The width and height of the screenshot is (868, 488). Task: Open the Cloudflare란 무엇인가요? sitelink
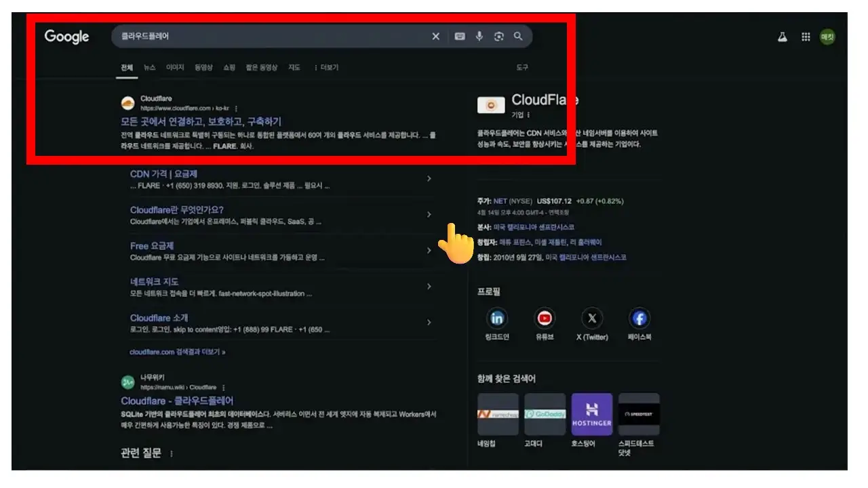[x=176, y=210]
